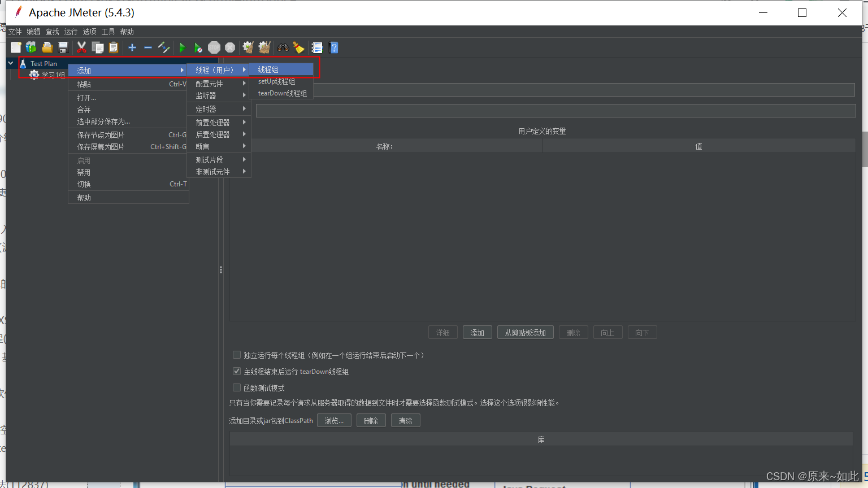The width and height of the screenshot is (868, 488).
Task: Click the Toggle enable/disable icon
Action: click(x=164, y=47)
